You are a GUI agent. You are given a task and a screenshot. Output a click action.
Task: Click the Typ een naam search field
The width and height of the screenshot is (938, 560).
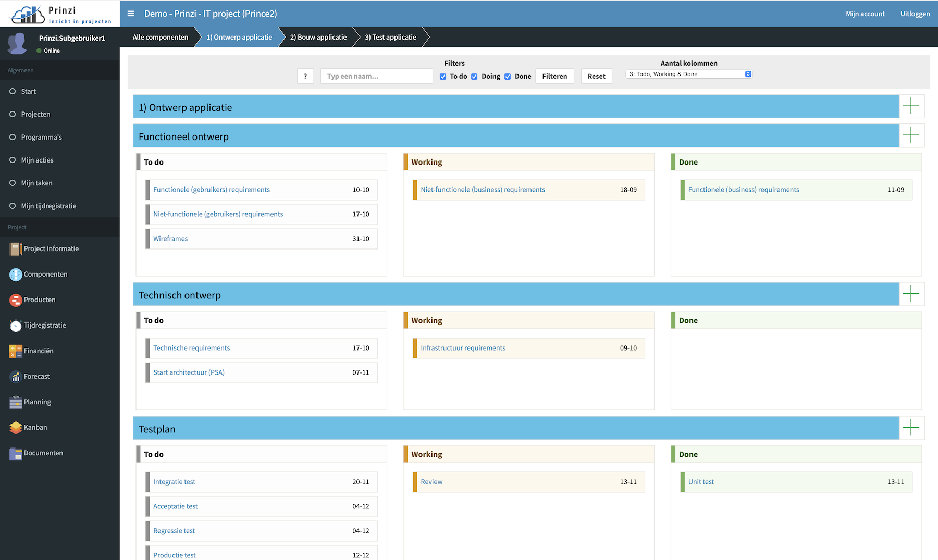(376, 76)
